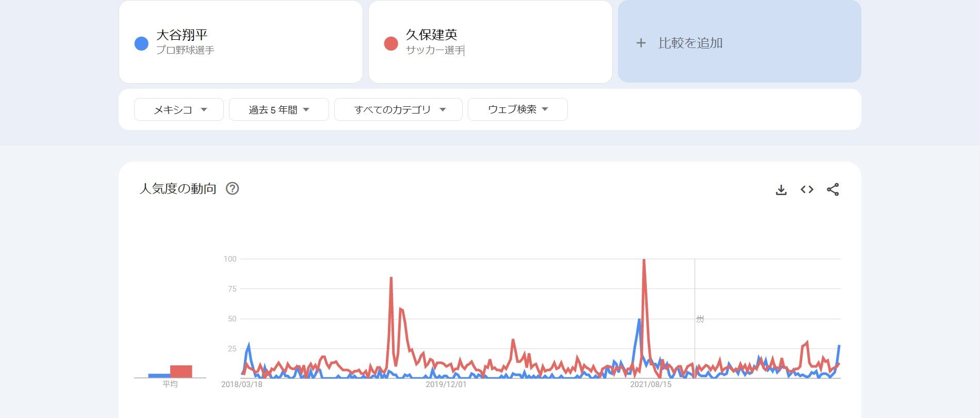Click the blue dot for 大谷翔平
This screenshot has height=418, width=980.
[141, 43]
